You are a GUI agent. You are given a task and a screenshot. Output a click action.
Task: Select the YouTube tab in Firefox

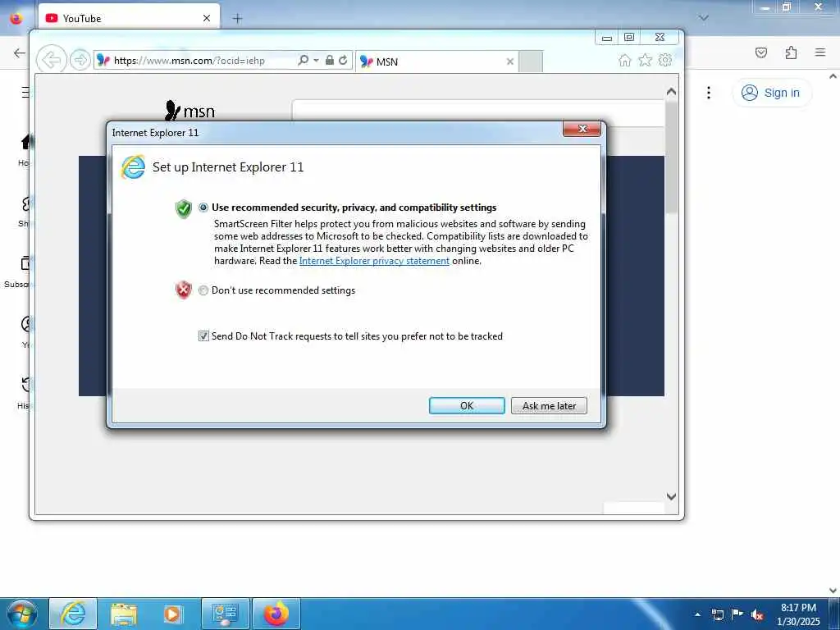pyautogui.click(x=129, y=18)
